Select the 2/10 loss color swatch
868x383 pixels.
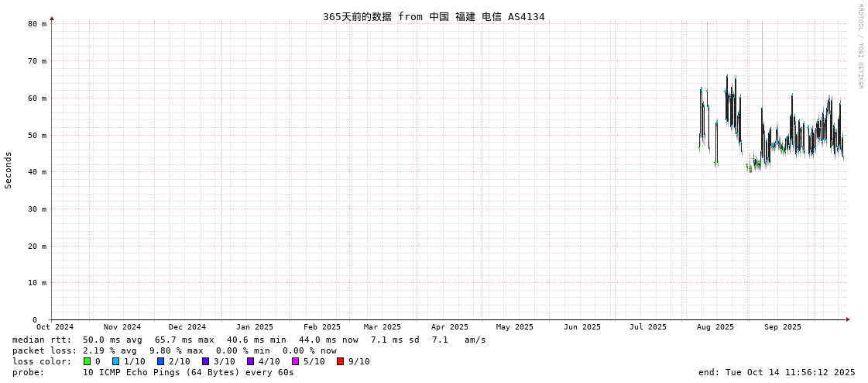(x=161, y=361)
